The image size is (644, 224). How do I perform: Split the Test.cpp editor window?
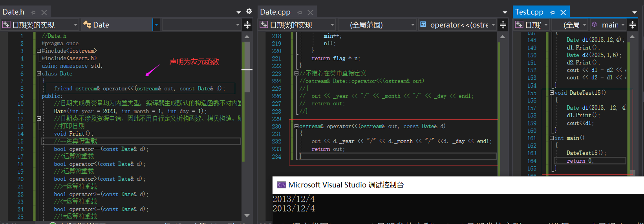(x=633, y=25)
